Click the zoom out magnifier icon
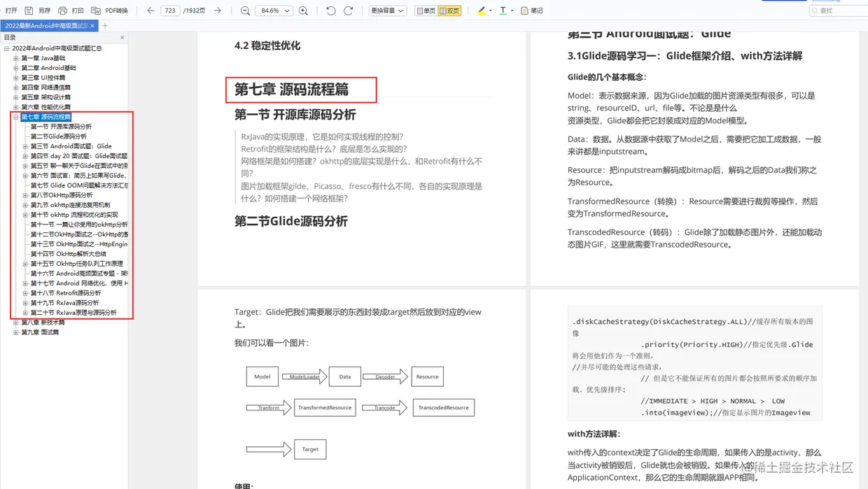 coord(245,10)
